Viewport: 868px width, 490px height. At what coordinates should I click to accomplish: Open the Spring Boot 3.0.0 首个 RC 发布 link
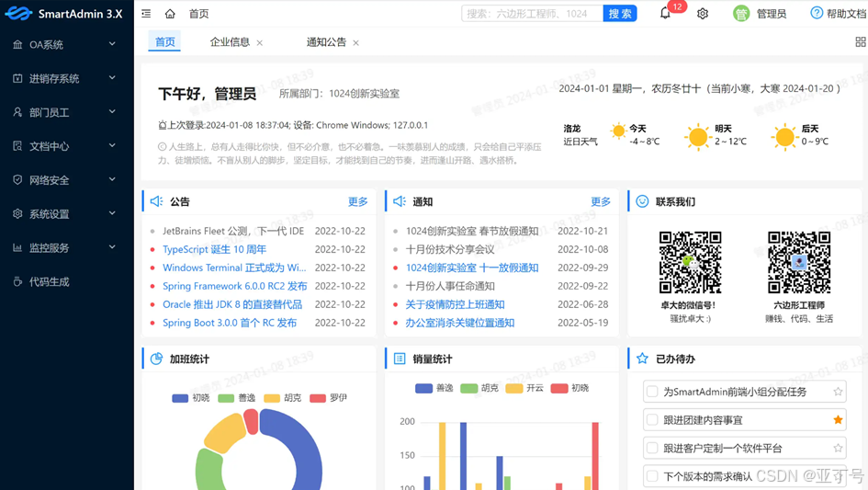pos(230,323)
